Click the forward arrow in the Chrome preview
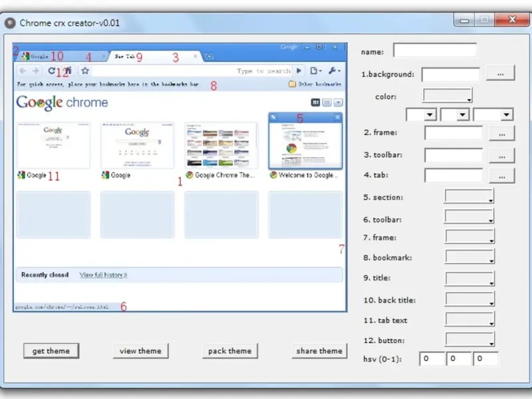Viewport: 532px width, 399px height. point(35,70)
